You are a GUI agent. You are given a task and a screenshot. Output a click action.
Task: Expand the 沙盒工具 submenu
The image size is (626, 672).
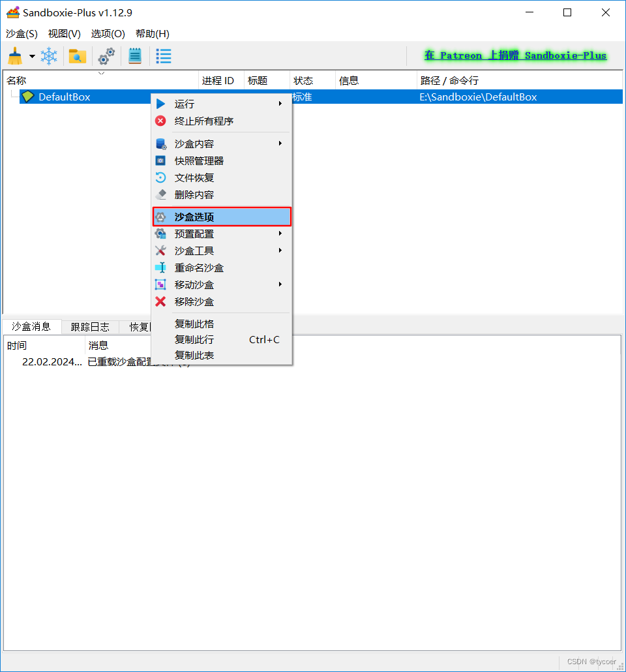[280, 250]
